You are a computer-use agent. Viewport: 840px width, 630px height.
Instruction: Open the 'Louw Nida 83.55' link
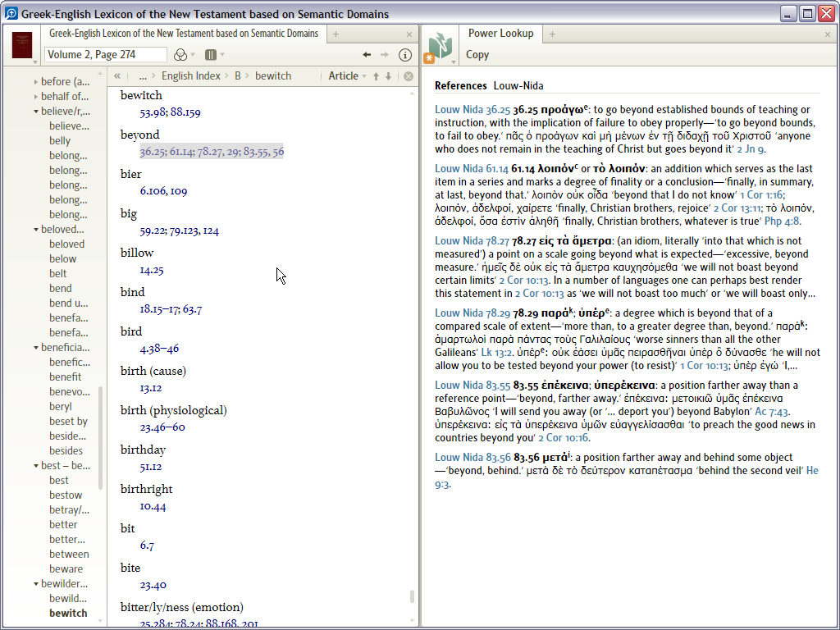coord(472,385)
